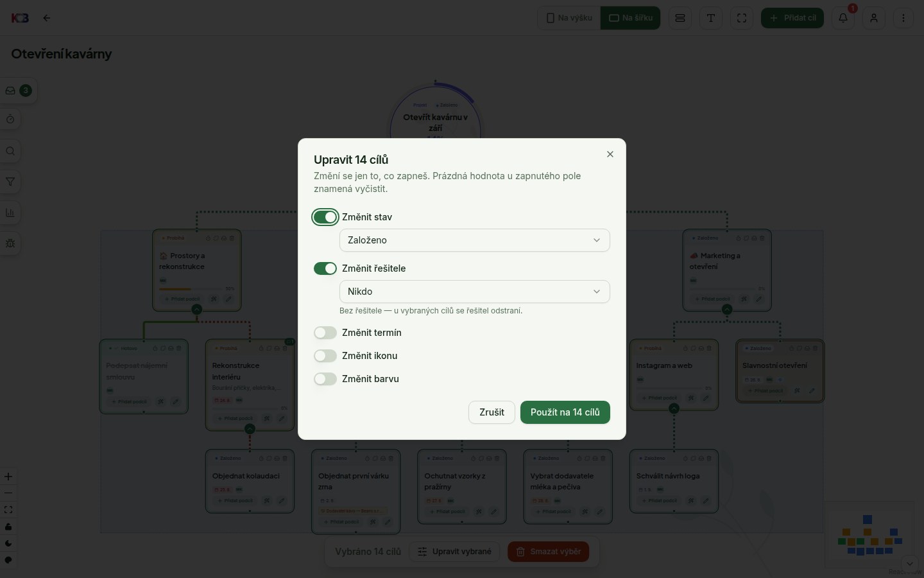924x578 pixels.
Task: Click the lock icon at bottom left
Action: [8, 527]
